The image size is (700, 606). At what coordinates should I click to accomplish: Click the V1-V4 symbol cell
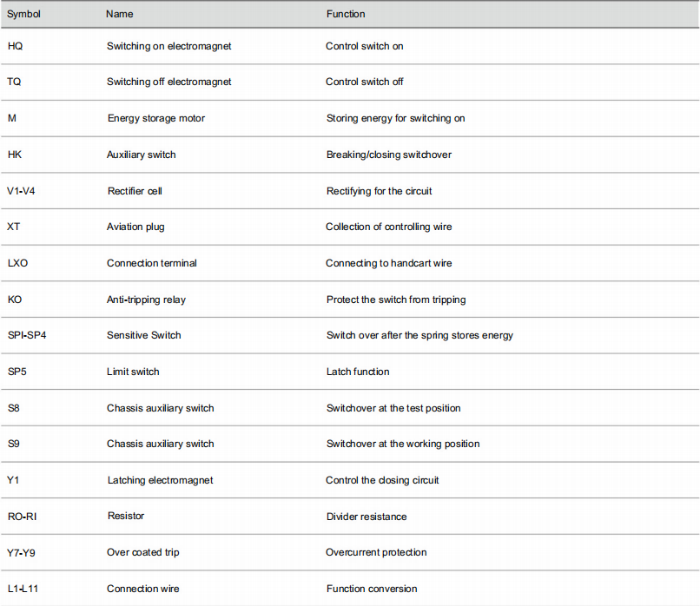click(21, 192)
